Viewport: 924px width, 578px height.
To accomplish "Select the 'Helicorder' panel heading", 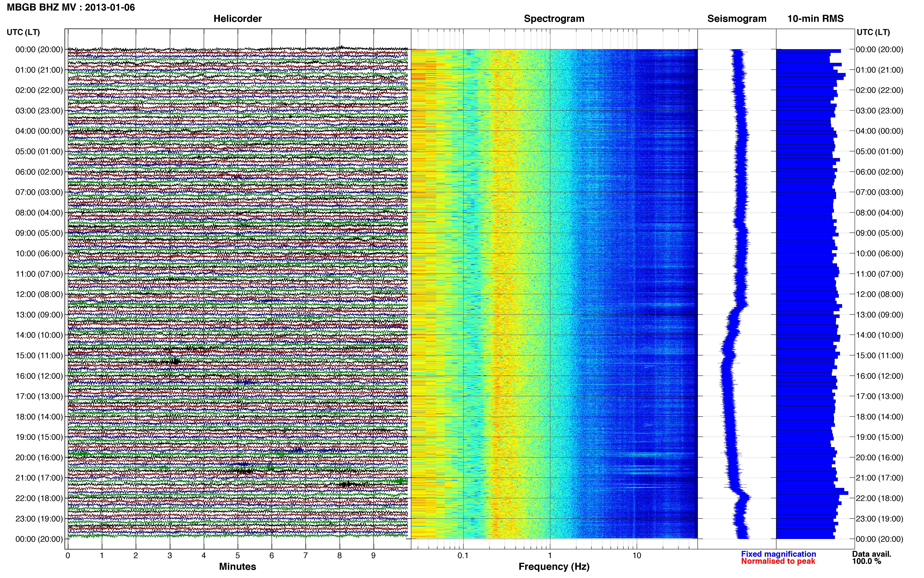I will [238, 19].
